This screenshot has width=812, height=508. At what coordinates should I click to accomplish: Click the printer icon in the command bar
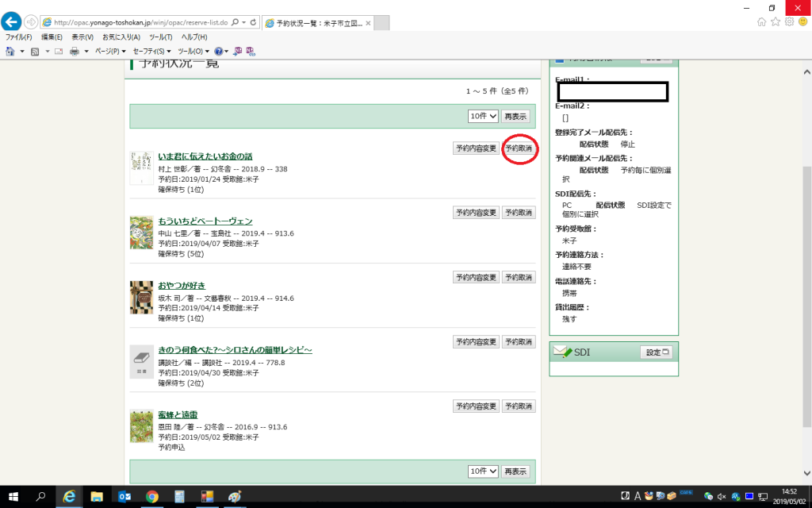(75, 52)
